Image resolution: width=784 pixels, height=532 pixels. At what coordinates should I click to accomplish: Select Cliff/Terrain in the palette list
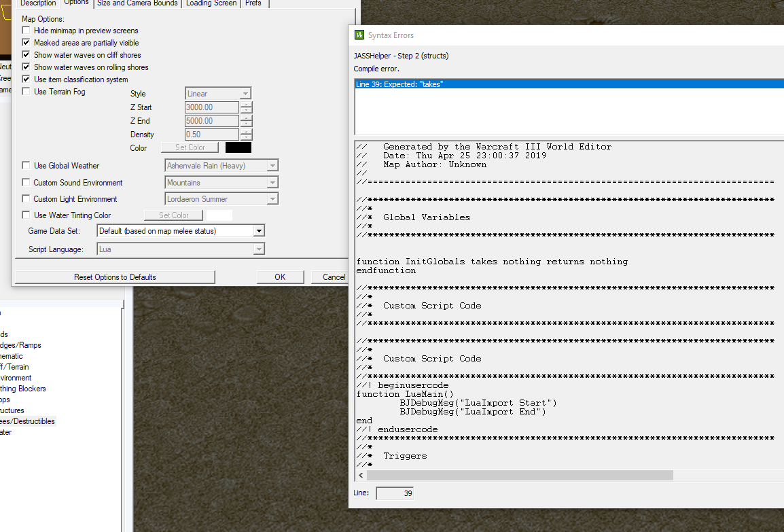click(14, 366)
